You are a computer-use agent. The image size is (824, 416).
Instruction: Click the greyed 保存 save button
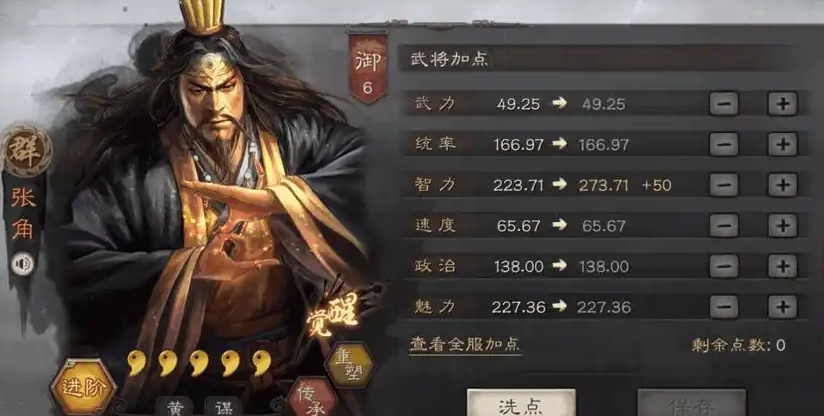[x=692, y=403]
